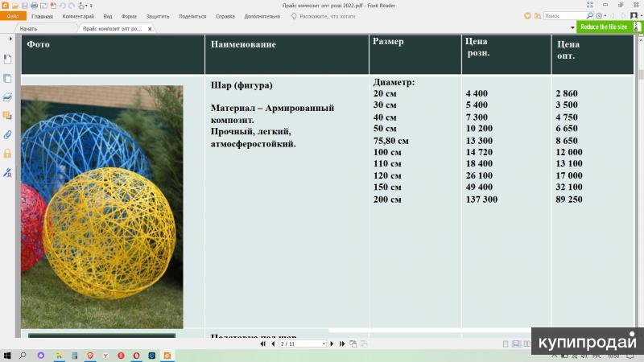The height and width of the screenshot is (362, 644).
Task: Go to the first page
Action: 263,344
